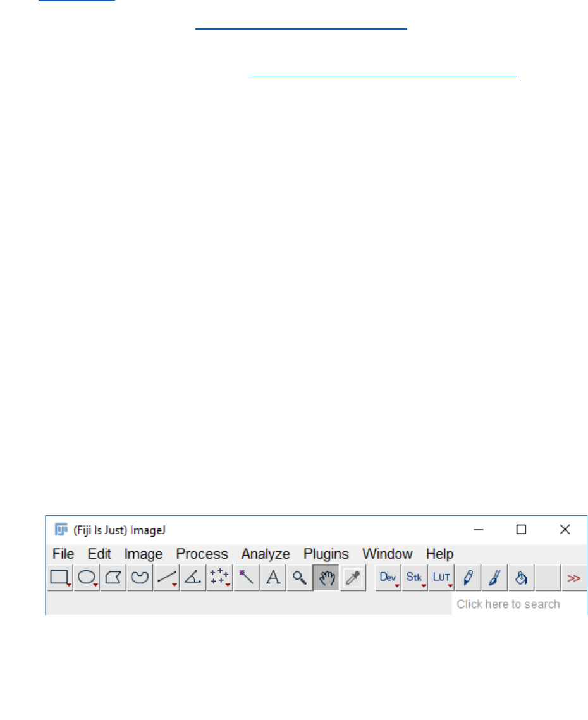
Task: Maximize the ImageJ window
Action: [x=521, y=530]
